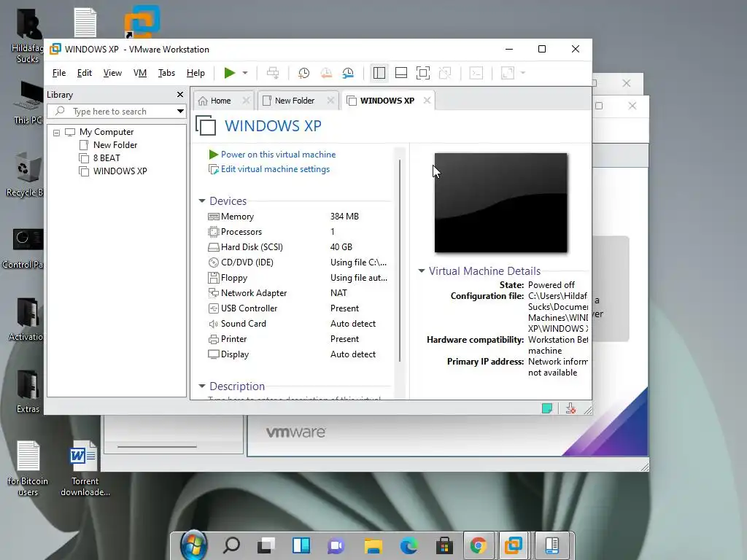747x560 pixels.
Task: Open the VM menu
Action: 139,73
